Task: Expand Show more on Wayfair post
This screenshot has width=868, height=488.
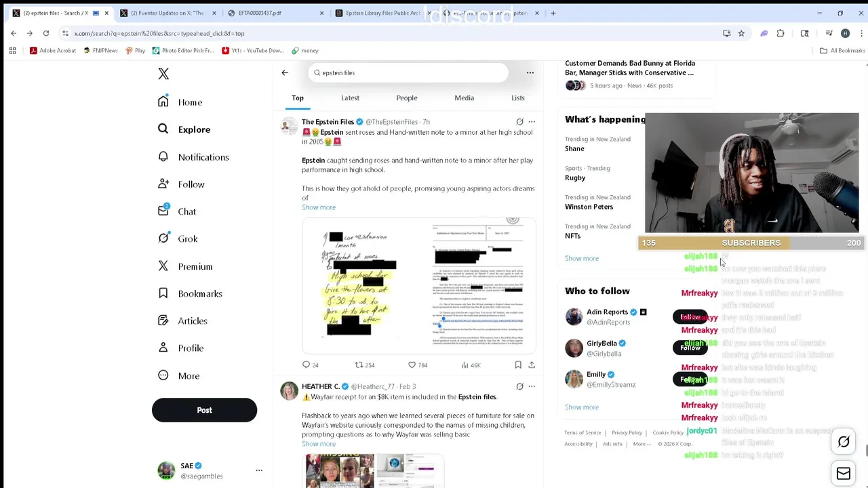Action: 319,444
